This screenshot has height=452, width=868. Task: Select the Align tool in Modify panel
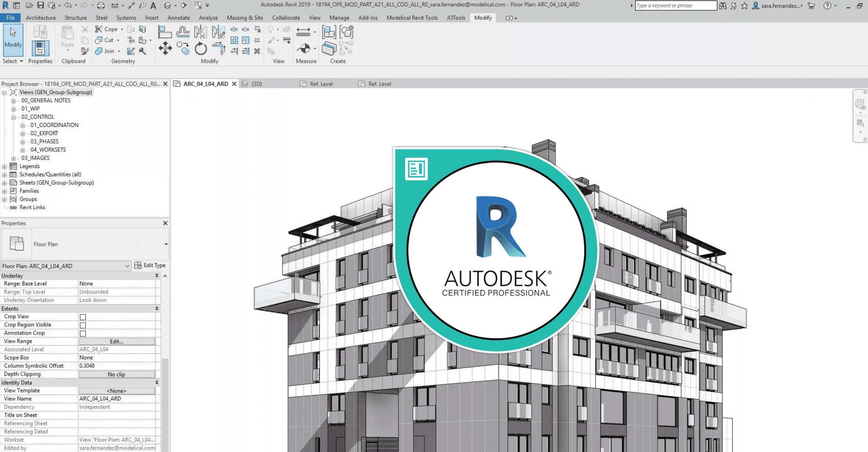(165, 32)
